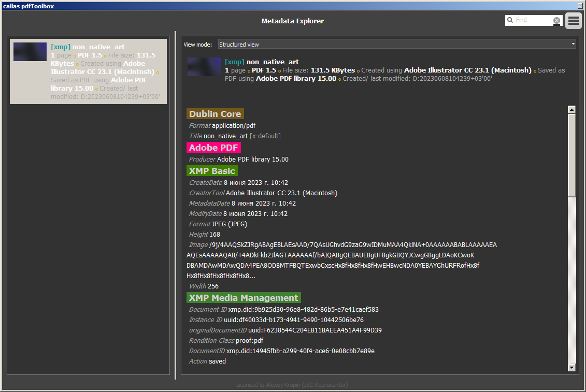The height and width of the screenshot is (392, 586).
Task: Click the CreateDate row
Action: tap(238, 183)
